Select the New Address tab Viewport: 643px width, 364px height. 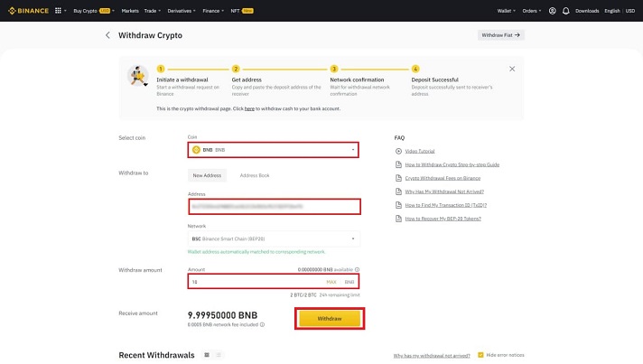[207, 175]
